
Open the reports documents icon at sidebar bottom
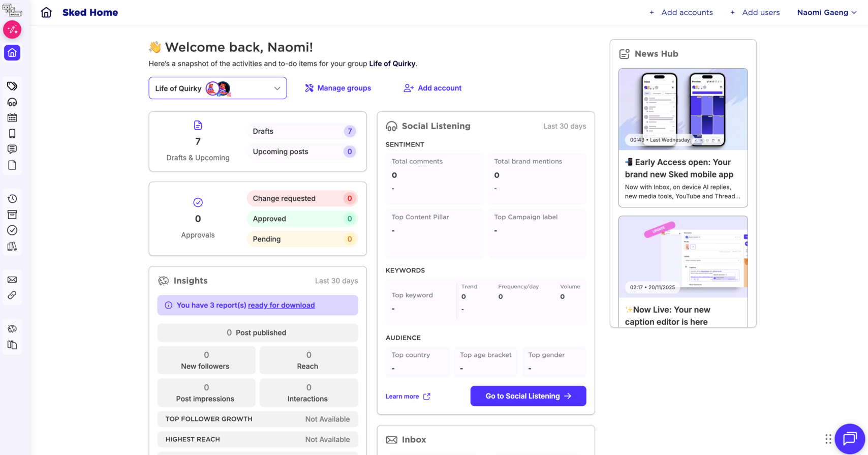(x=12, y=345)
